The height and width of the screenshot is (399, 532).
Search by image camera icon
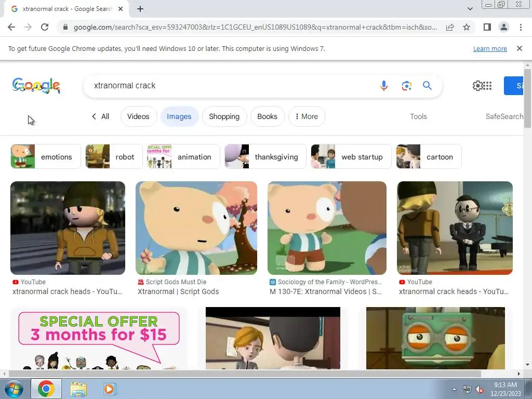tap(406, 86)
